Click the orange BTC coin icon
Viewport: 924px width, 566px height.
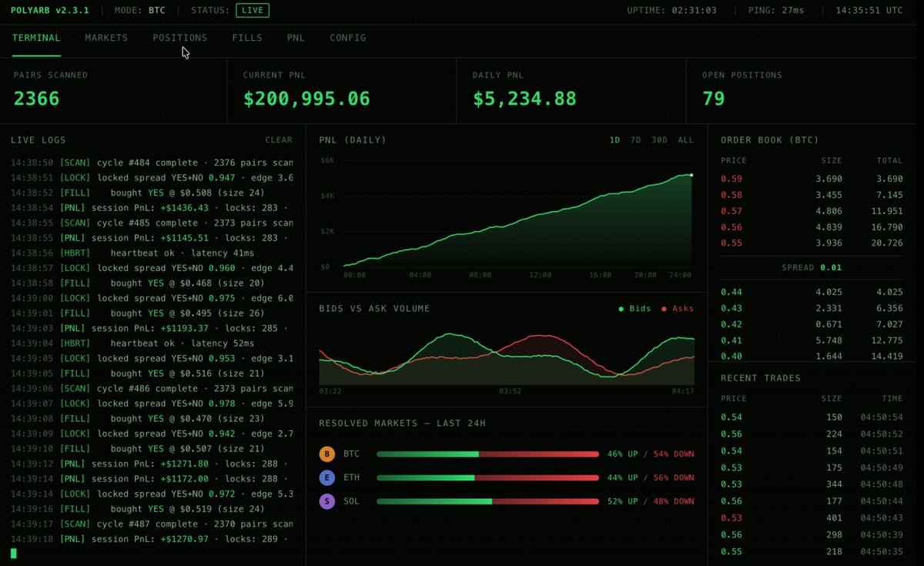[326, 454]
